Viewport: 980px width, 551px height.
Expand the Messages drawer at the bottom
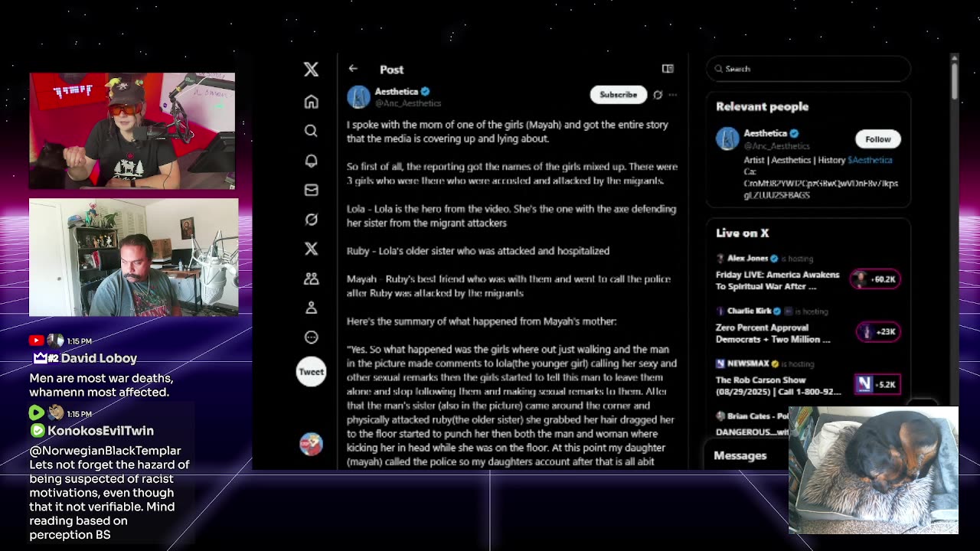(747, 456)
